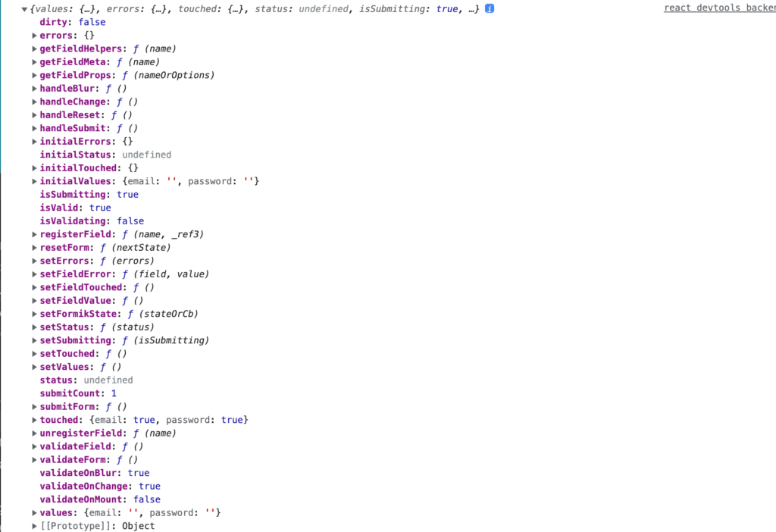This screenshot has height=532, width=776.
Task: Expand the values object at the bottom
Action: coord(34,512)
